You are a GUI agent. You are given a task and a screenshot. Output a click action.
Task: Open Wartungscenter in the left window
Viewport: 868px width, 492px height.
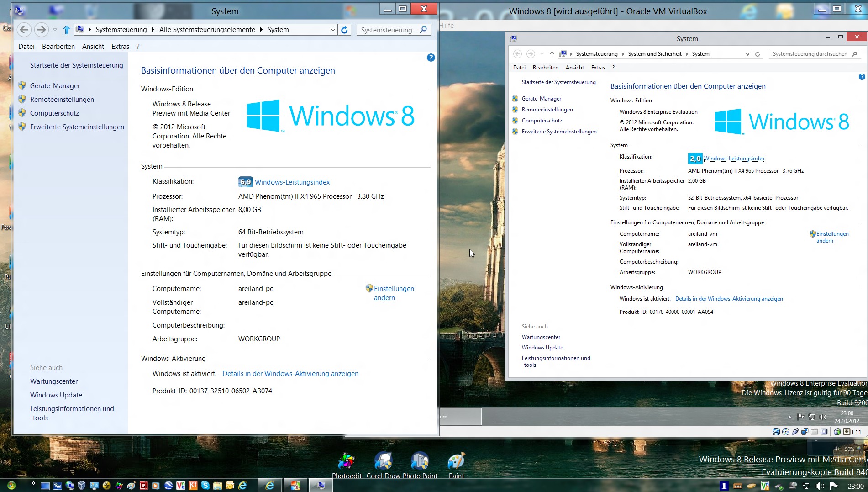point(54,381)
